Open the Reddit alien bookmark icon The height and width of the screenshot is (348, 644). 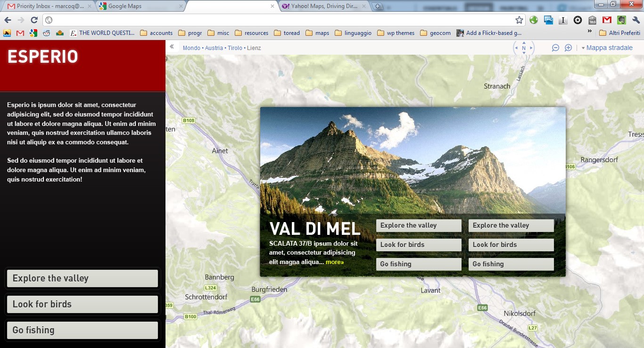click(x=46, y=33)
